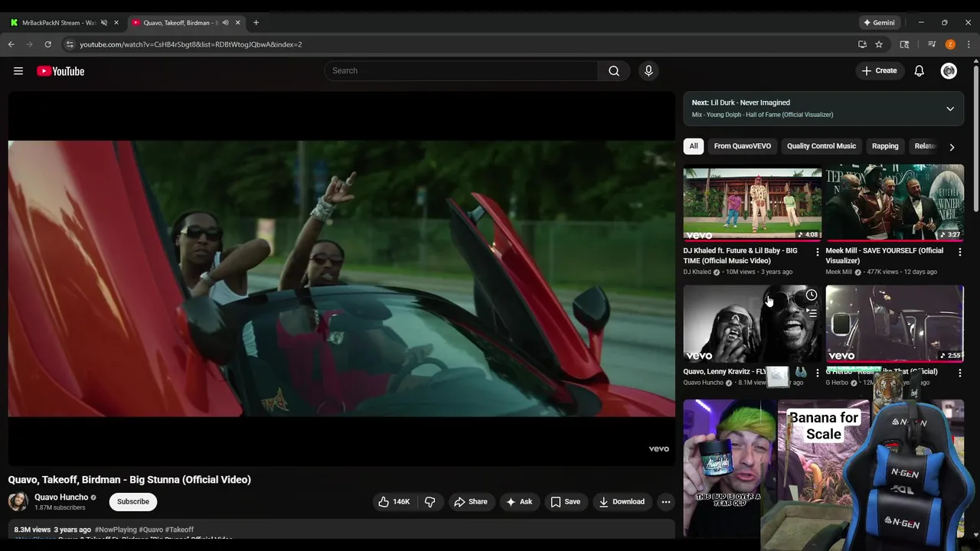Open the account avatar menu
The height and width of the screenshot is (551, 980).
[x=949, y=71]
